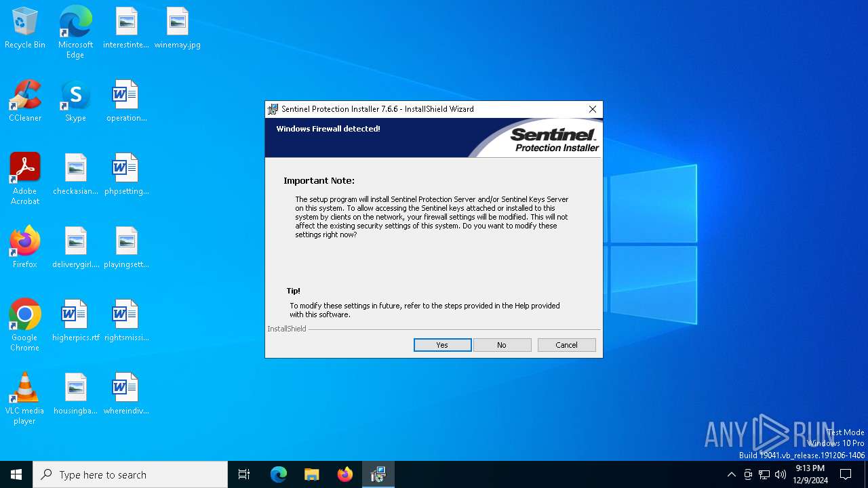Select the VLC media player shortcut
868x488 pixels.
25,399
